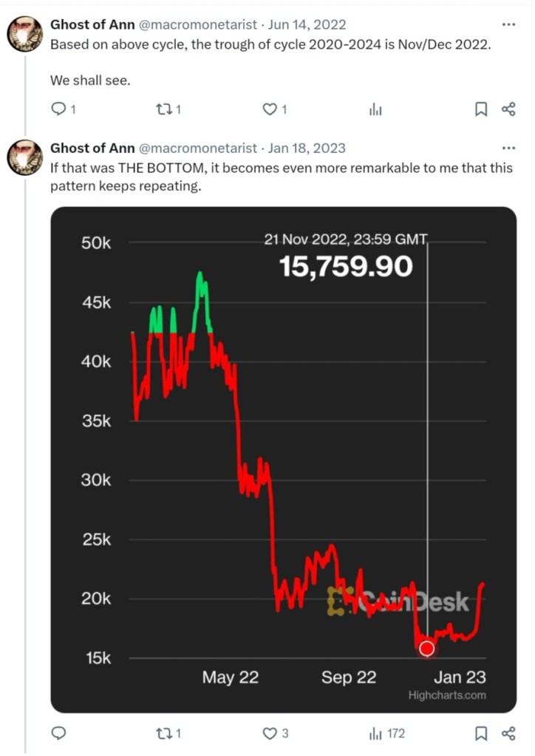
Task: Share the Jun 14, 2022 tweet
Action: [508, 109]
